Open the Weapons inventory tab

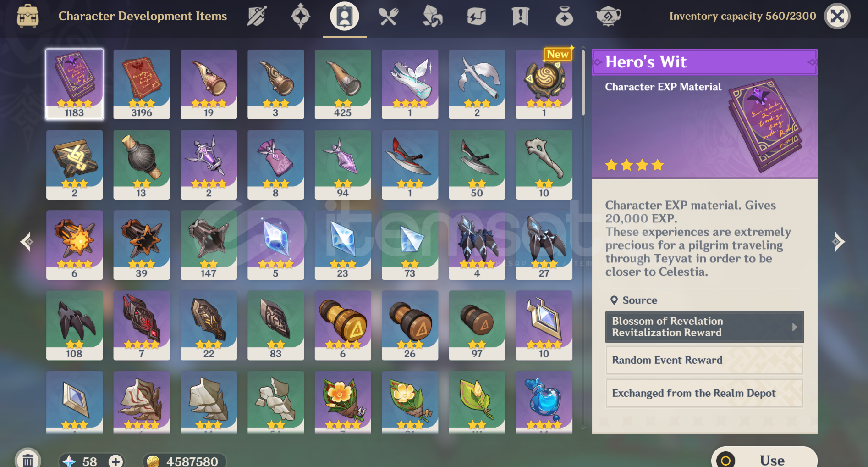click(x=257, y=17)
